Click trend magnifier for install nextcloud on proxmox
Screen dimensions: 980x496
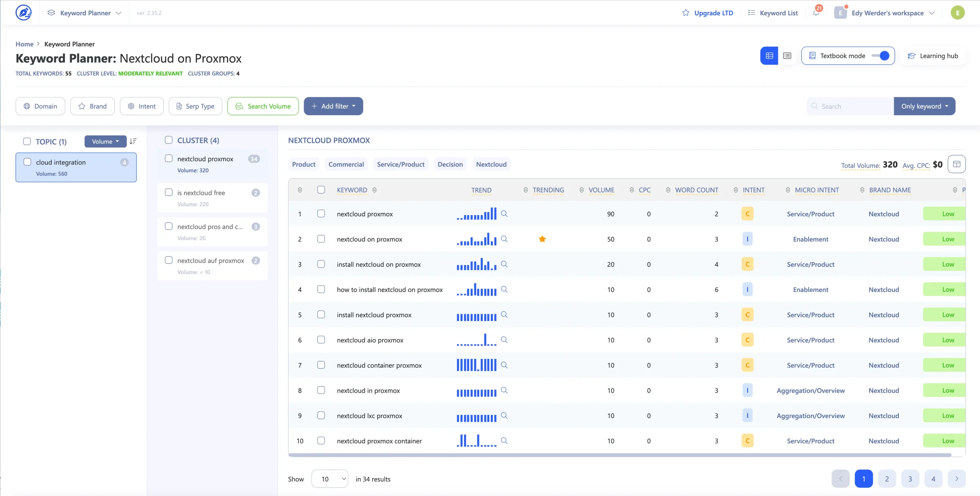(x=504, y=264)
